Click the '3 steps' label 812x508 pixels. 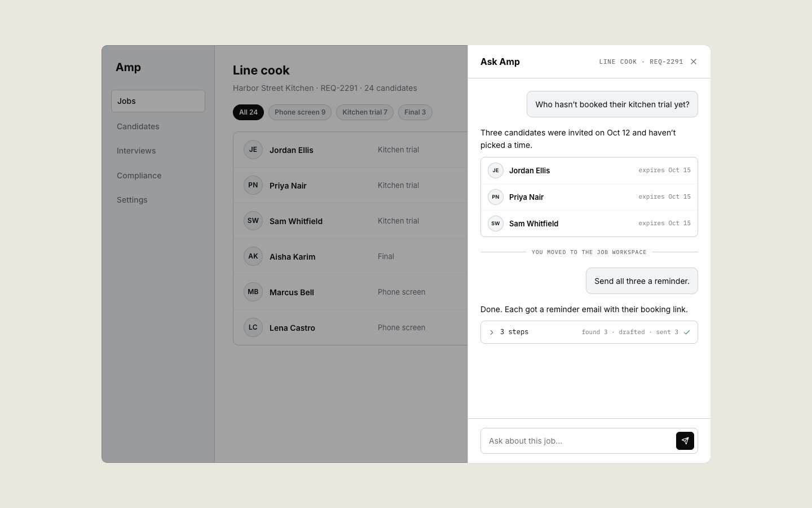[514, 332]
